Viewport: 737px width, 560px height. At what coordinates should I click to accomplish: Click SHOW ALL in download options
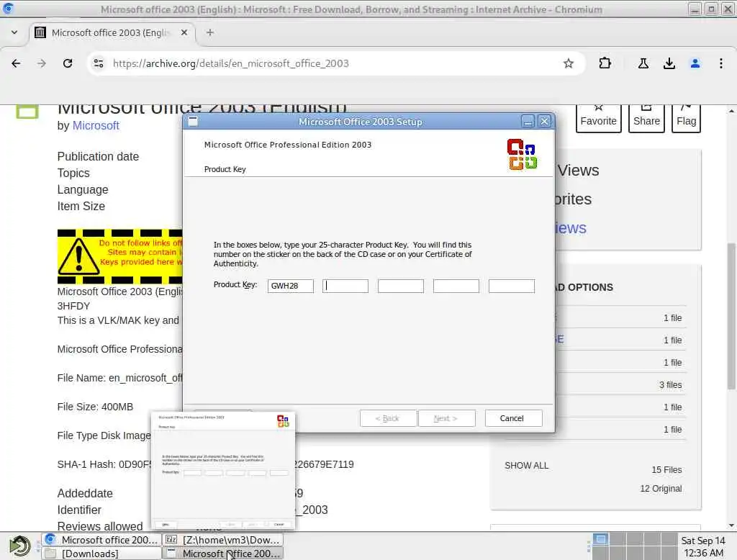tap(526, 466)
